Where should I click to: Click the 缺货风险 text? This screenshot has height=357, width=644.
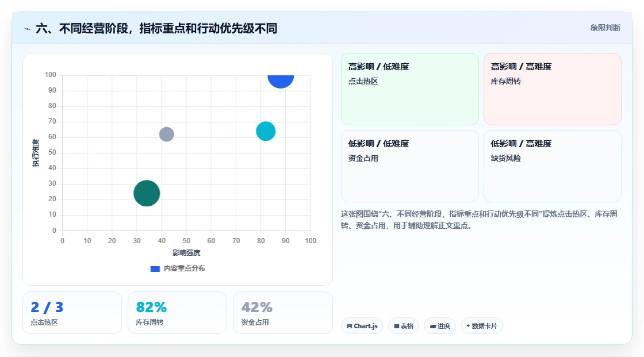click(x=505, y=158)
